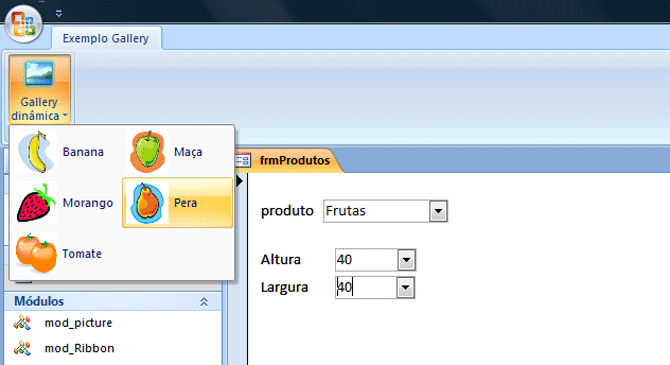Switch to the Exemplo Gallery ribbon tab

pos(106,38)
